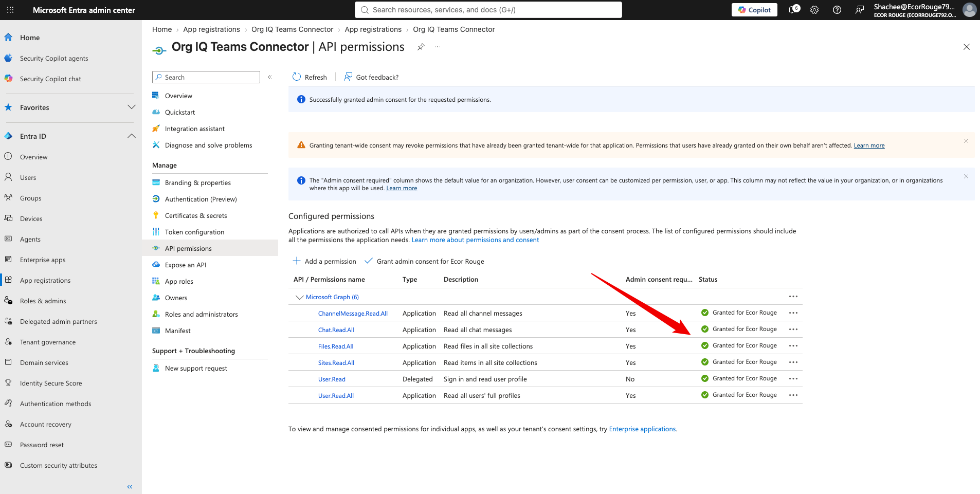
Task: Open more options for User.Read.All row
Action: (x=793, y=395)
